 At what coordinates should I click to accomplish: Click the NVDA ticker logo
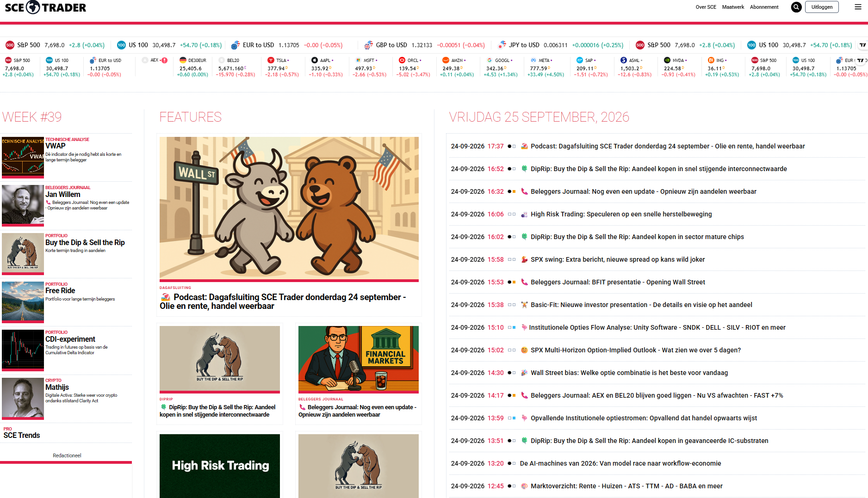pos(667,60)
